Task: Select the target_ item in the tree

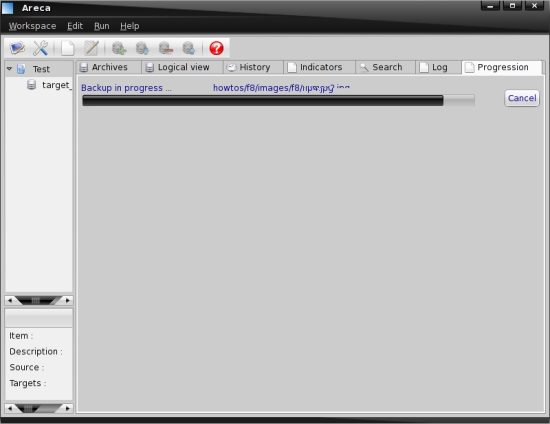Action: point(57,85)
